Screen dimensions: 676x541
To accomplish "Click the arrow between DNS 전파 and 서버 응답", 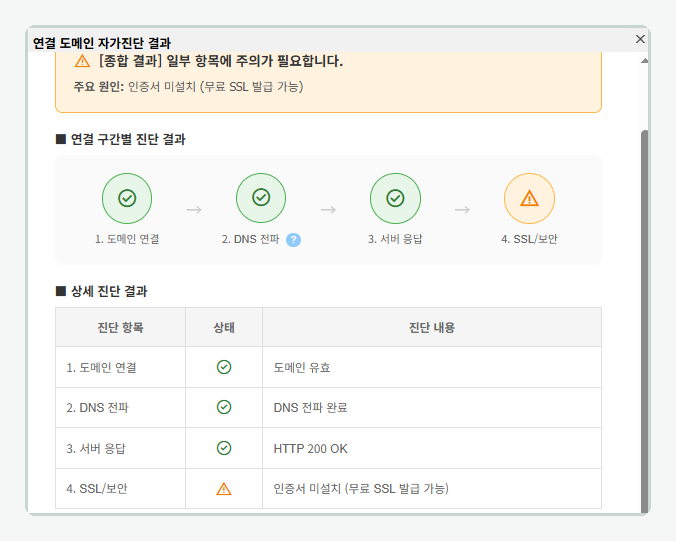I will pos(328,210).
